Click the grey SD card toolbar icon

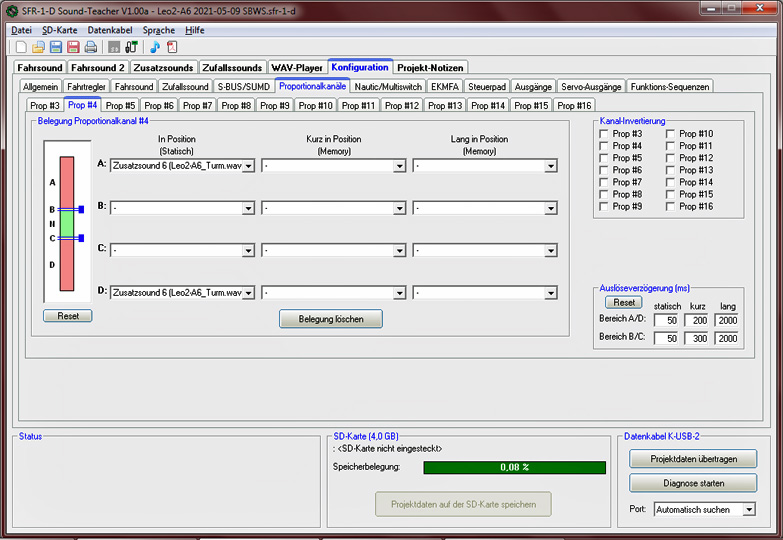point(114,47)
